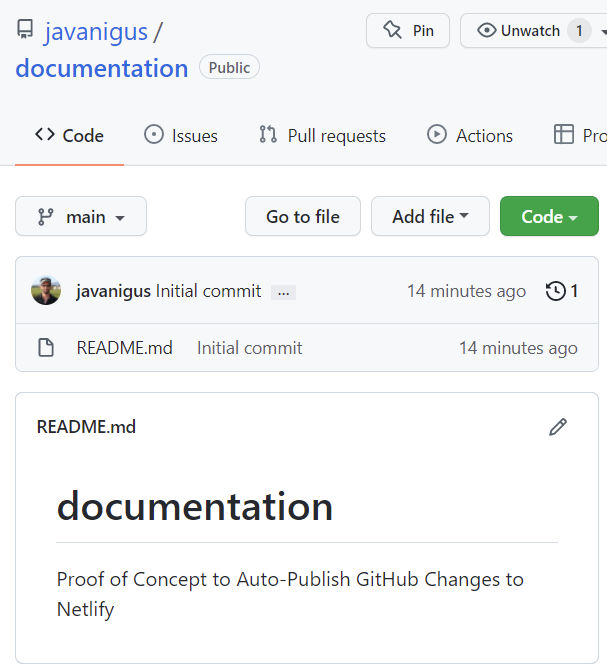607x668 pixels.
Task: Open the green Code dropdown button
Action: [x=549, y=216]
